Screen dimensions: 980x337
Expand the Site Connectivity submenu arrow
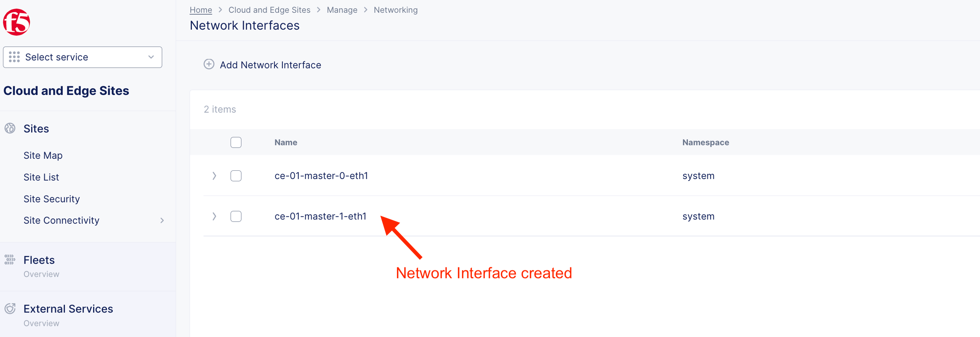162,221
